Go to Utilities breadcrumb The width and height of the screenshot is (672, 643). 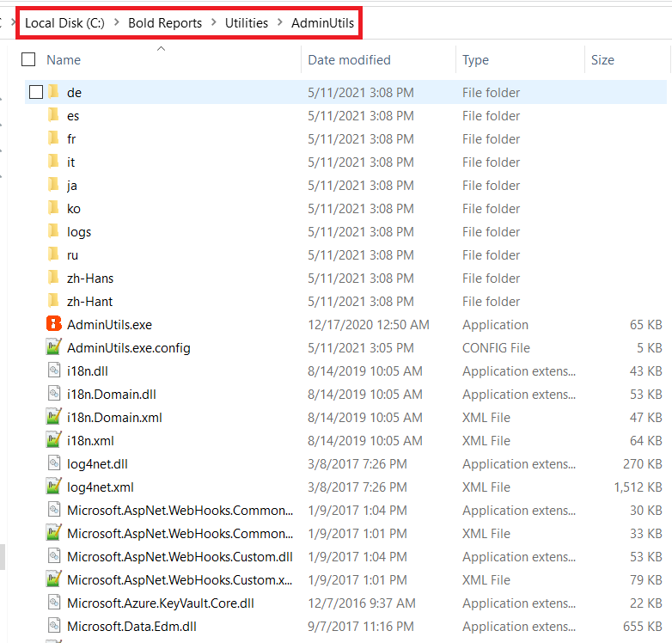point(247,22)
